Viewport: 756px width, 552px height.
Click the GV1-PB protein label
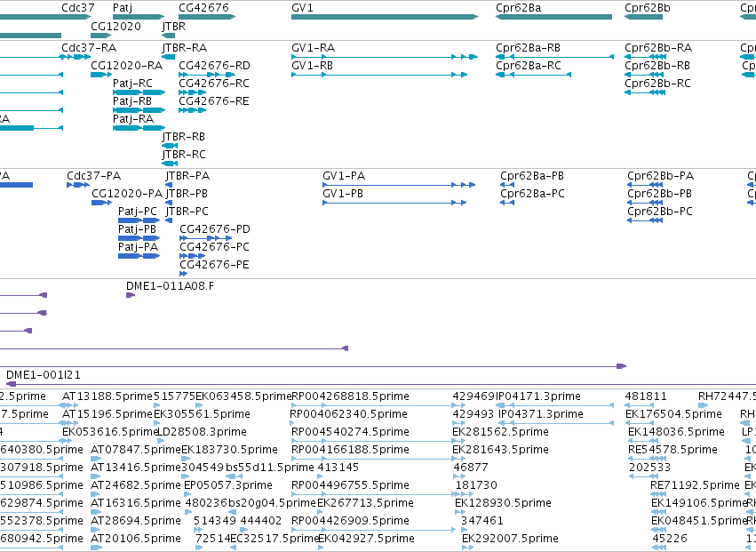(x=343, y=194)
